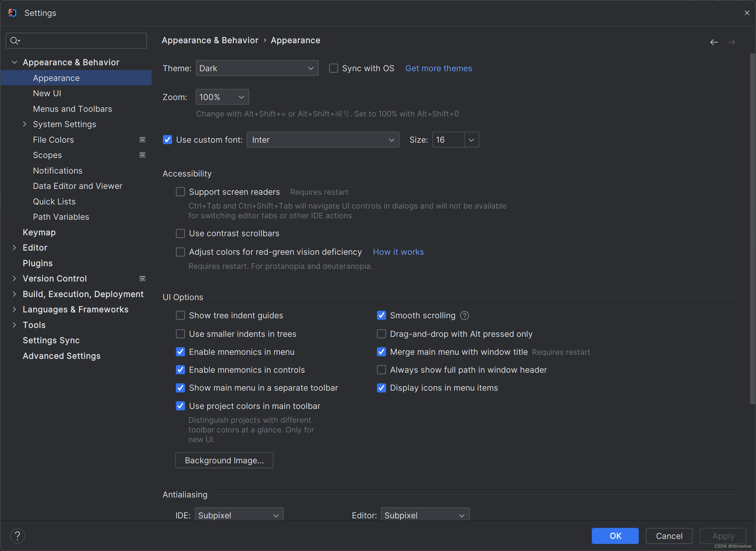Viewport: 756px width, 551px height.
Task: Open the Plugins settings page
Action: coord(38,263)
